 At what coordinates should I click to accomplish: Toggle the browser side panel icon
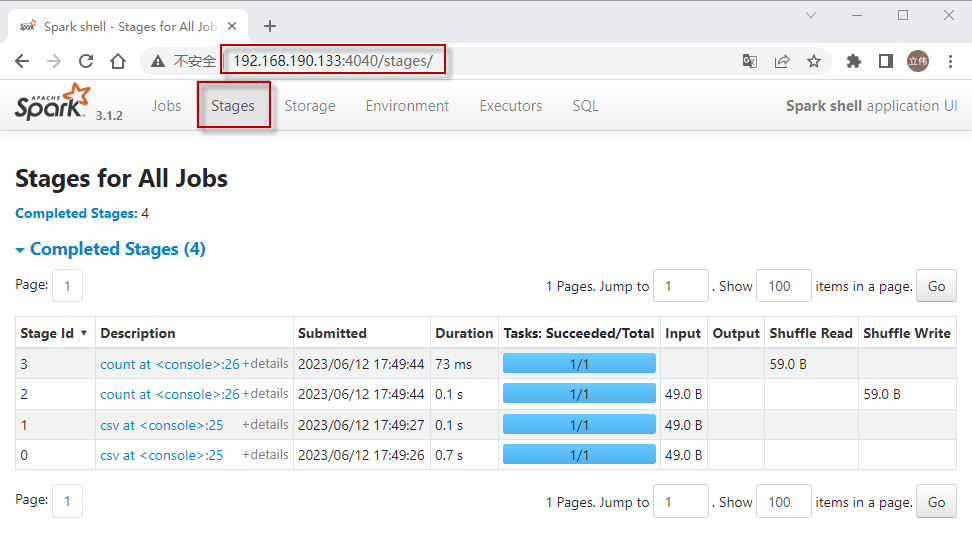click(885, 61)
